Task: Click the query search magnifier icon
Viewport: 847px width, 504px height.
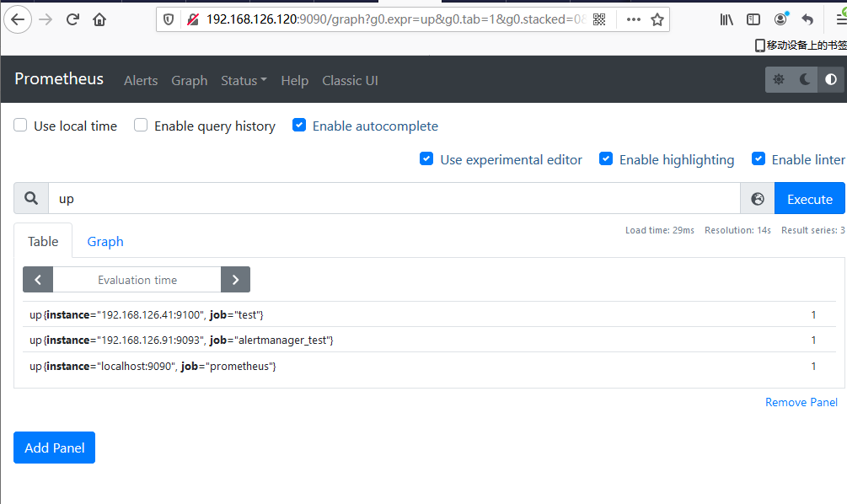Action: [31, 198]
